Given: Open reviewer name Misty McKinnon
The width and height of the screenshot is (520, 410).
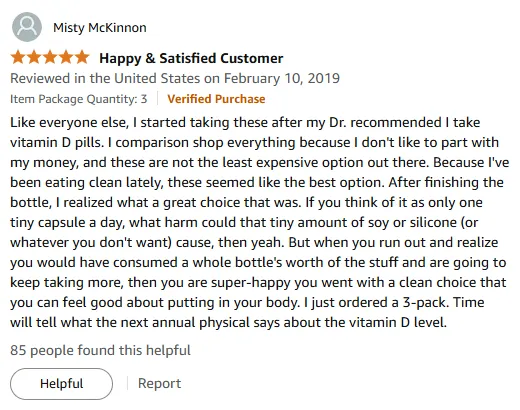Looking at the screenshot, I should [x=100, y=28].
